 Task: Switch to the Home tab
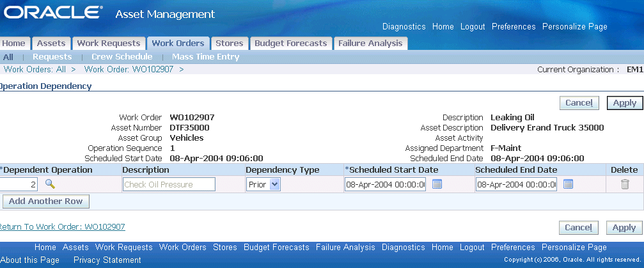[x=13, y=43]
